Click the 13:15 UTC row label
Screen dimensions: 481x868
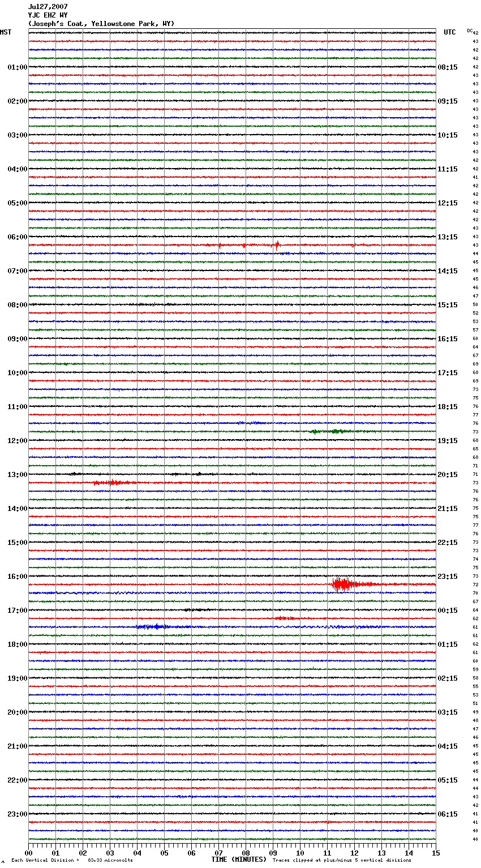(x=448, y=237)
